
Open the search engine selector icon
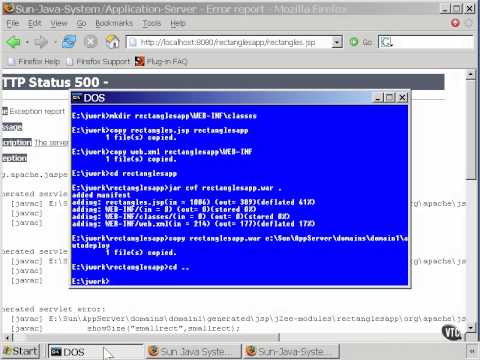386,42
